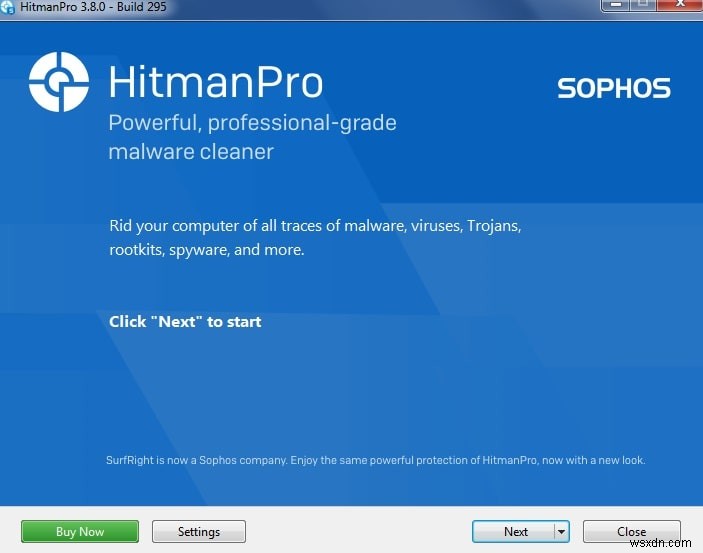Image resolution: width=703 pixels, height=553 pixels.
Task: Click the large HitmanPro heading text
Action: point(215,82)
